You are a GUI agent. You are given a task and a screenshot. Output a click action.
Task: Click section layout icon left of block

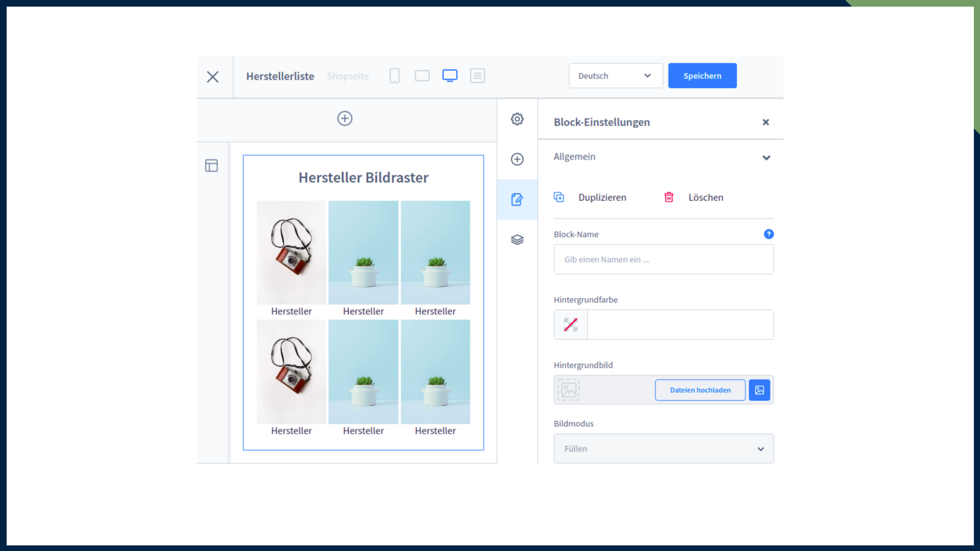(211, 166)
